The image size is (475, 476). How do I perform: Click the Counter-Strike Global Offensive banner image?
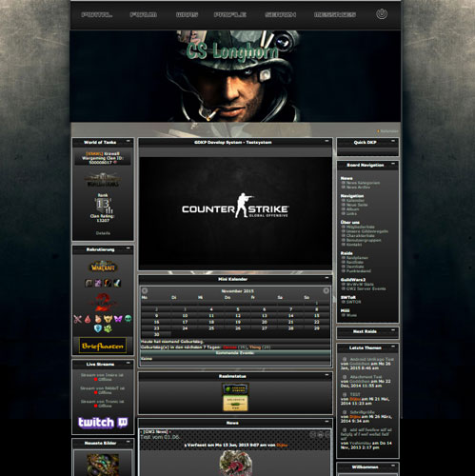[235, 213]
